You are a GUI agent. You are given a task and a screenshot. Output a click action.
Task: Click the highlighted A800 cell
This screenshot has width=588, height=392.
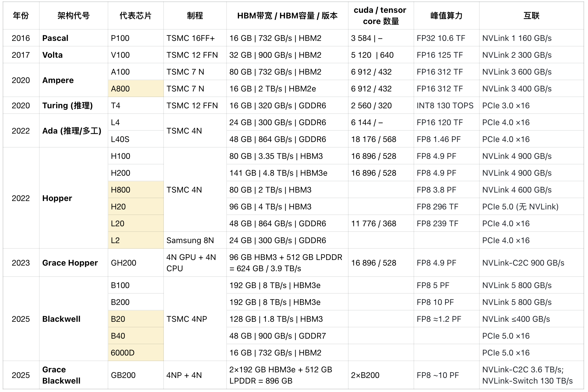(136, 89)
